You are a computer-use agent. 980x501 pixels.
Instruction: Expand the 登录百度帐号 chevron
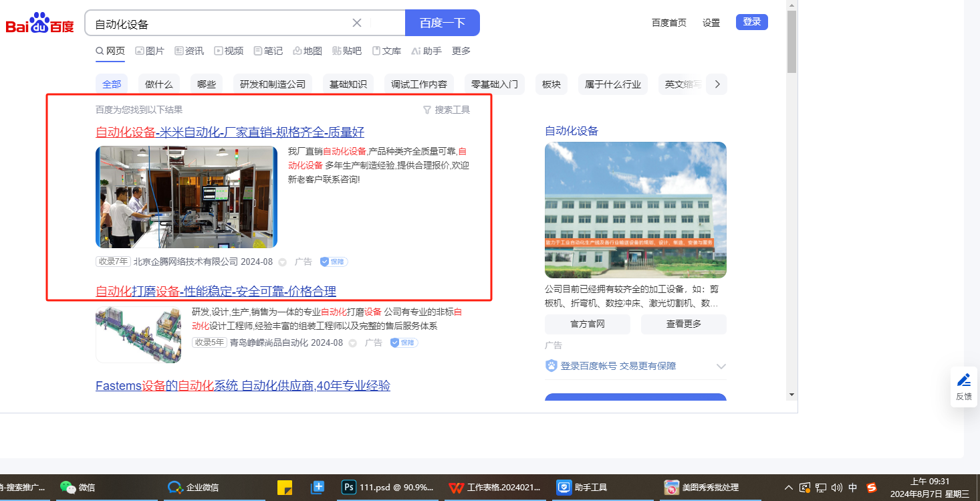[x=721, y=366]
